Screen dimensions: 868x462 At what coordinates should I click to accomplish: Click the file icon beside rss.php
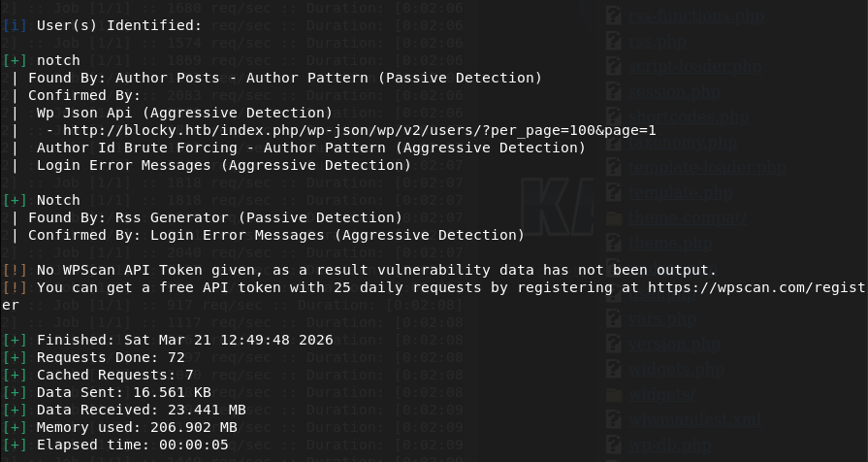click(x=613, y=41)
